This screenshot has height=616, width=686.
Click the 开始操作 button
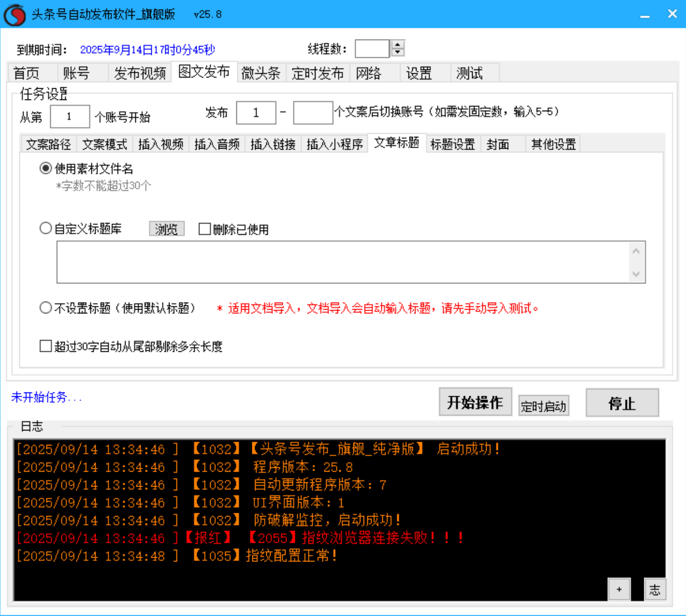[x=475, y=402]
